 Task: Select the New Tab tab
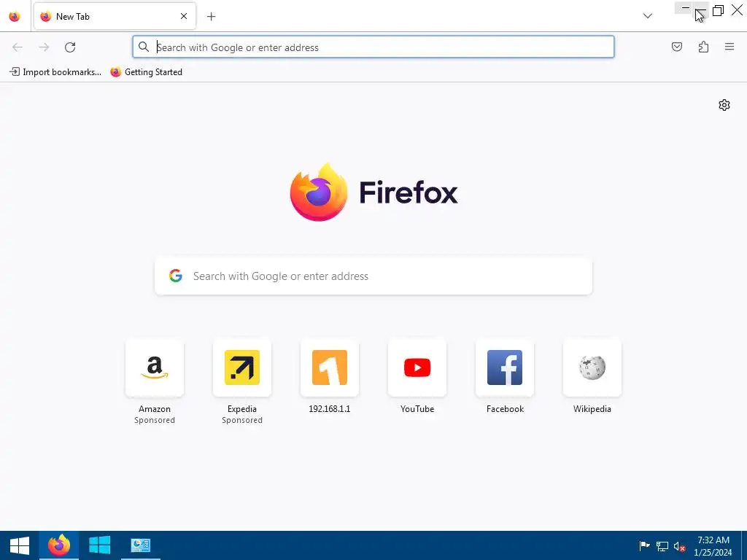115,16
